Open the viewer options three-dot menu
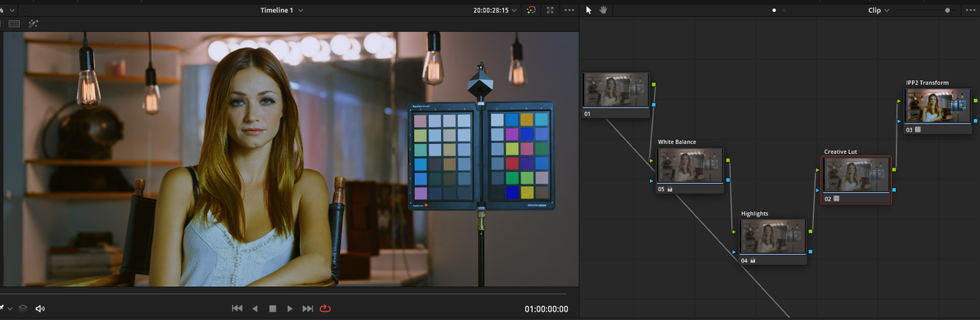The image size is (980, 320). (569, 10)
